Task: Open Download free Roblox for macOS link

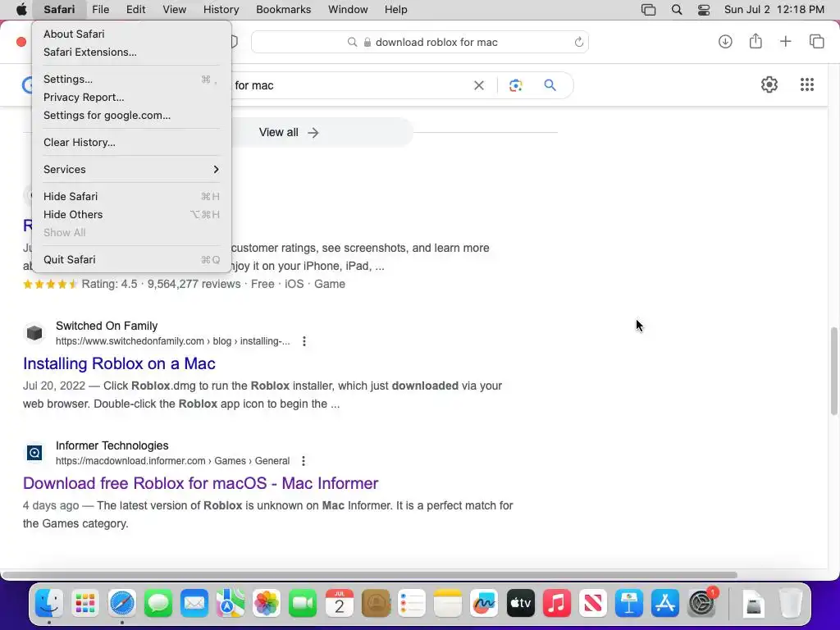Action: click(x=200, y=483)
